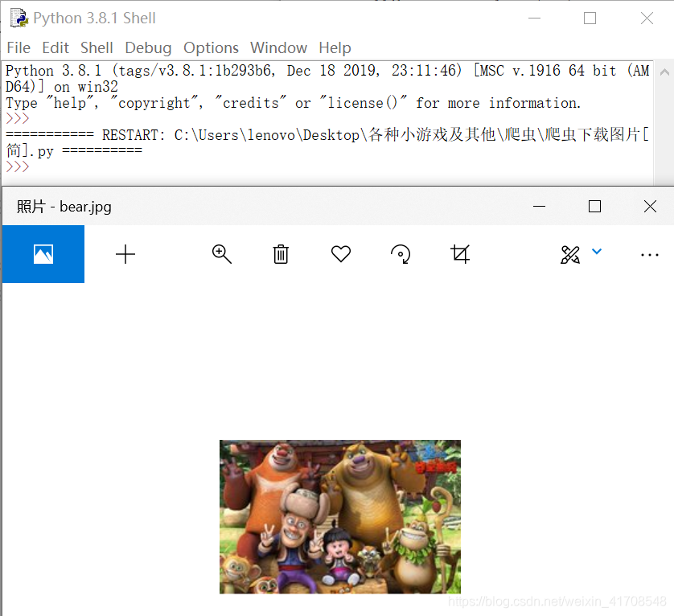Click the Zoom magnifier icon in Photos
The width and height of the screenshot is (674, 616).
[222, 254]
